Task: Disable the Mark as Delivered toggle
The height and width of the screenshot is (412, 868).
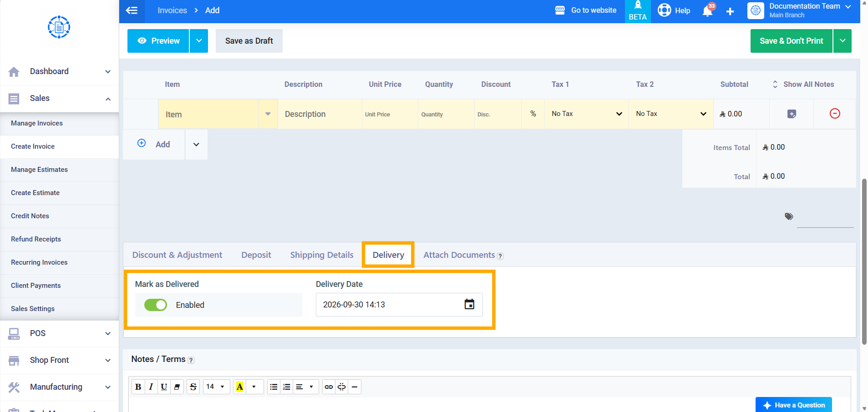Action: pyautogui.click(x=156, y=305)
